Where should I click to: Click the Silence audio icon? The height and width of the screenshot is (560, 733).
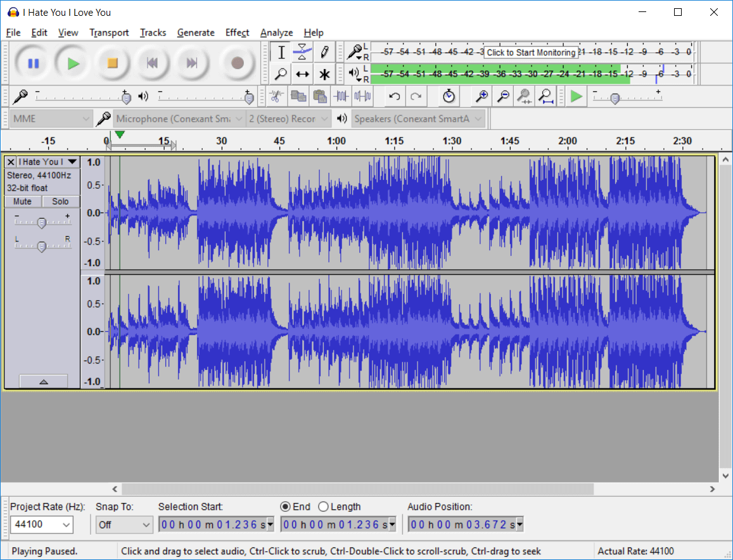363,97
